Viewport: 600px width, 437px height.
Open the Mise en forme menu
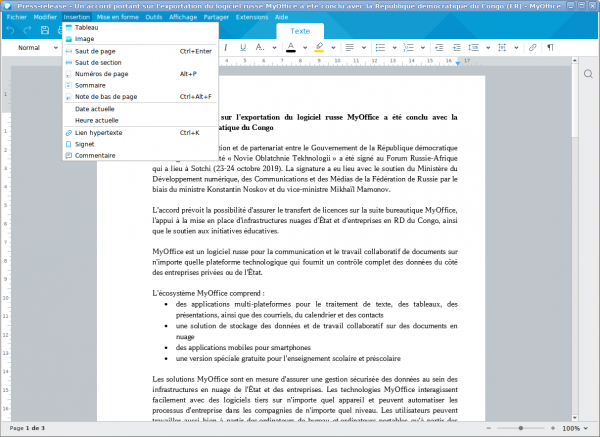click(x=118, y=17)
